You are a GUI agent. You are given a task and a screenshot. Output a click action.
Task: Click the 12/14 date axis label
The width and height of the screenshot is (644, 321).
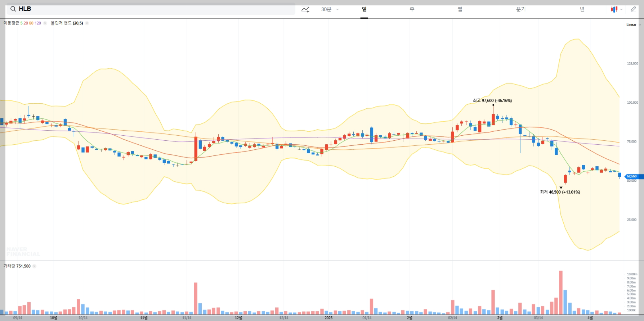click(284, 318)
